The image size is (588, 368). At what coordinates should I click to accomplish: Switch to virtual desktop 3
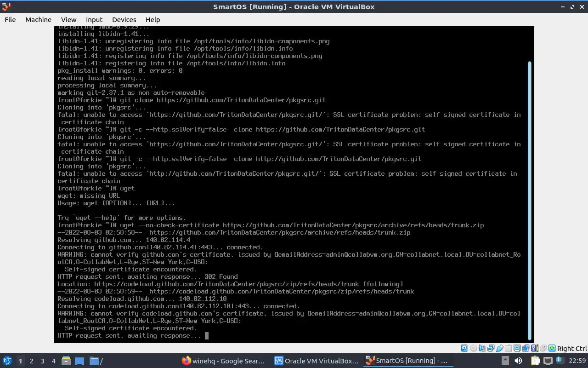click(x=43, y=361)
